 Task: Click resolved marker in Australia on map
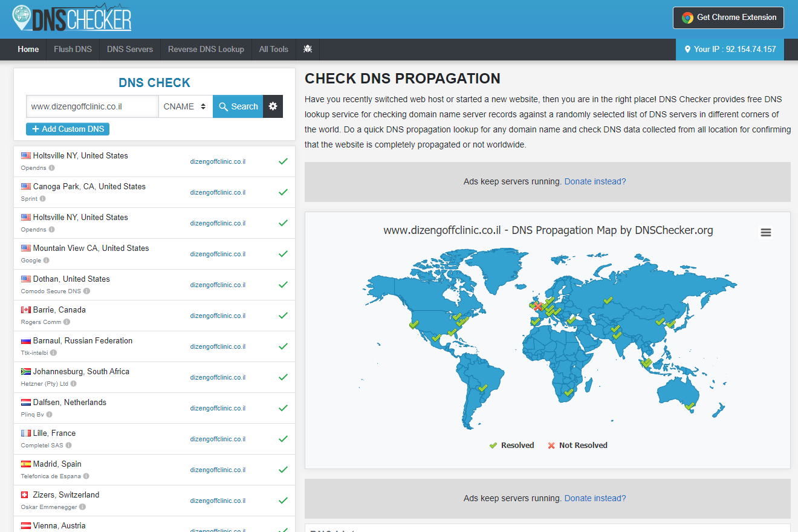point(690,406)
